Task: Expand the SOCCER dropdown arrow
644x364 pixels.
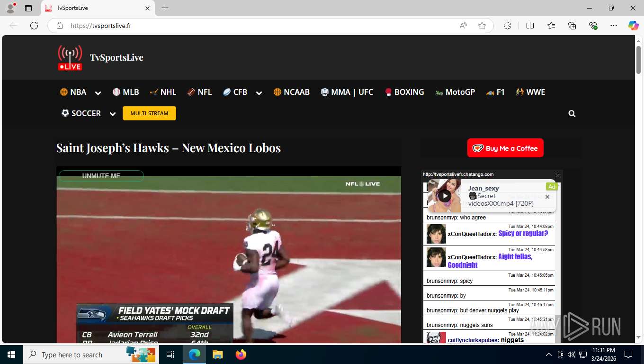Action: [x=112, y=114]
